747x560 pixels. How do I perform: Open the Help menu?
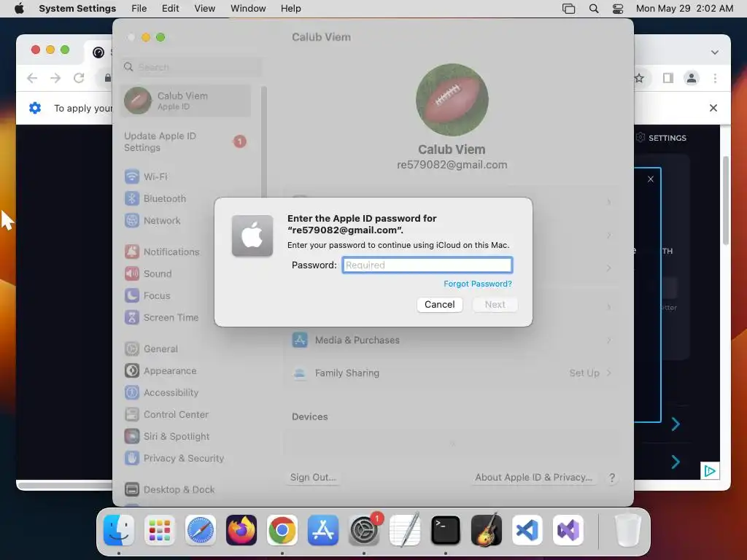[290, 9]
